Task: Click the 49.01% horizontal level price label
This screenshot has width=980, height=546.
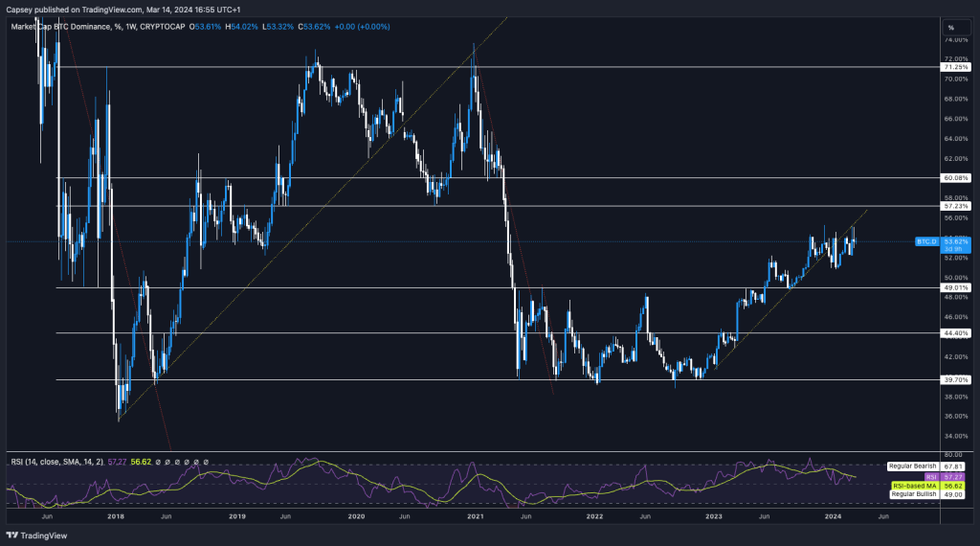Action: [956, 287]
